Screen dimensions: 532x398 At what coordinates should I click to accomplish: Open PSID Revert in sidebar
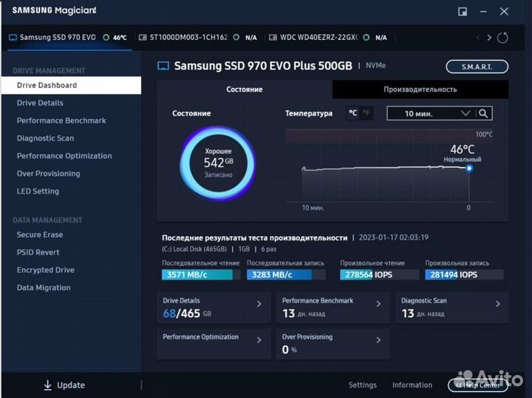coord(38,252)
